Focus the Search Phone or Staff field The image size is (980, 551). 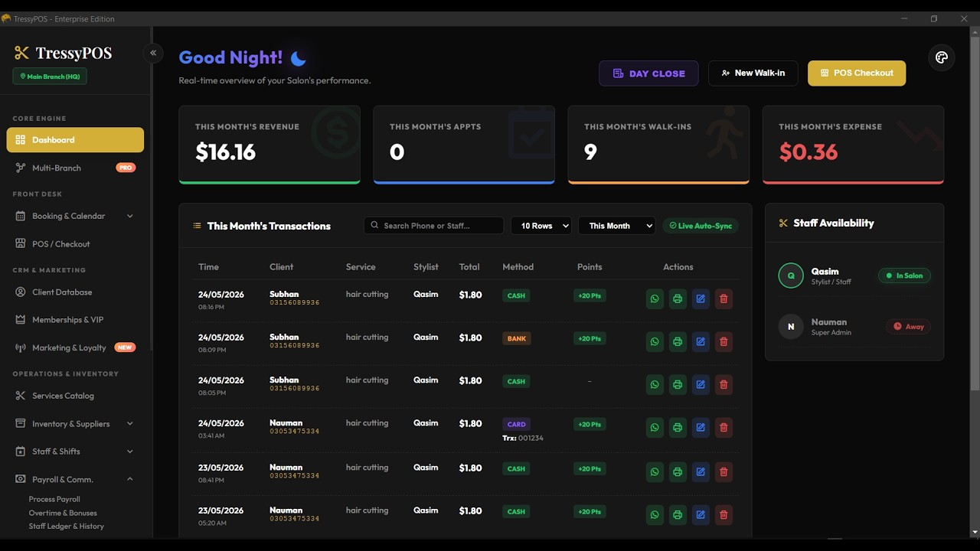434,226
